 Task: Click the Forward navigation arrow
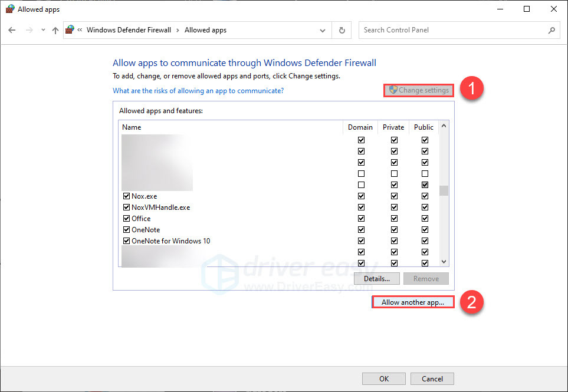point(29,31)
